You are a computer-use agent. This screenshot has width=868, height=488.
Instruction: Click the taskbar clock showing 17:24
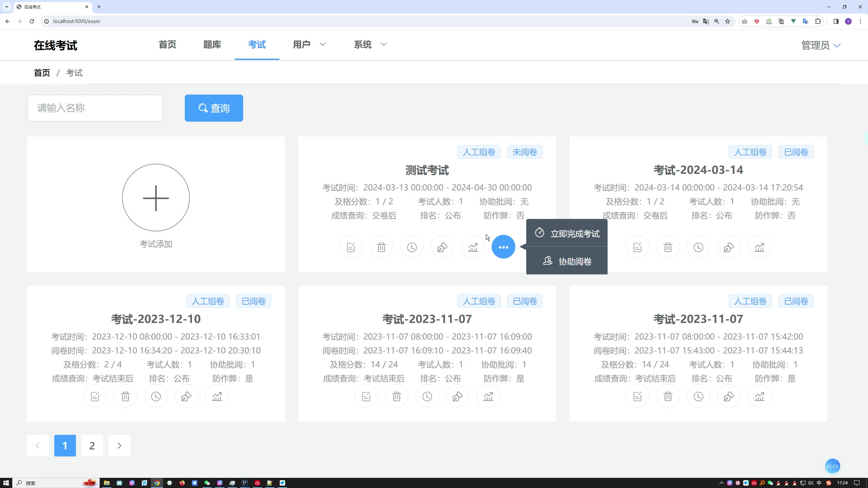(x=842, y=483)
